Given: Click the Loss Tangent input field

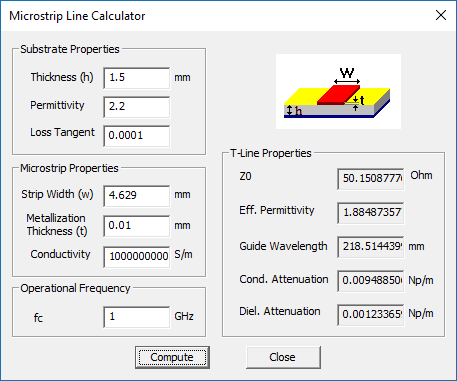Looking at the screenshot, I should pyautogui.click(x=137, y=136).
